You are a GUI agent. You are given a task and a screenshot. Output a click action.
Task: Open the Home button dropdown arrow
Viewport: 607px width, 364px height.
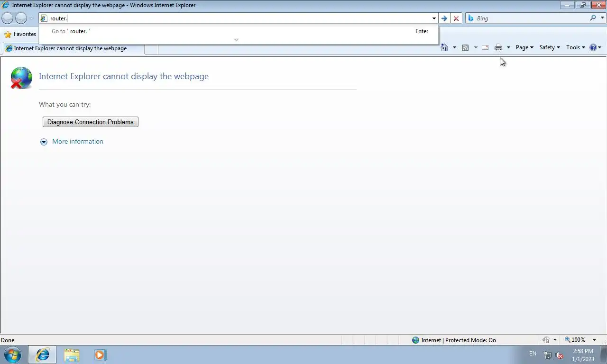[454, 47]
